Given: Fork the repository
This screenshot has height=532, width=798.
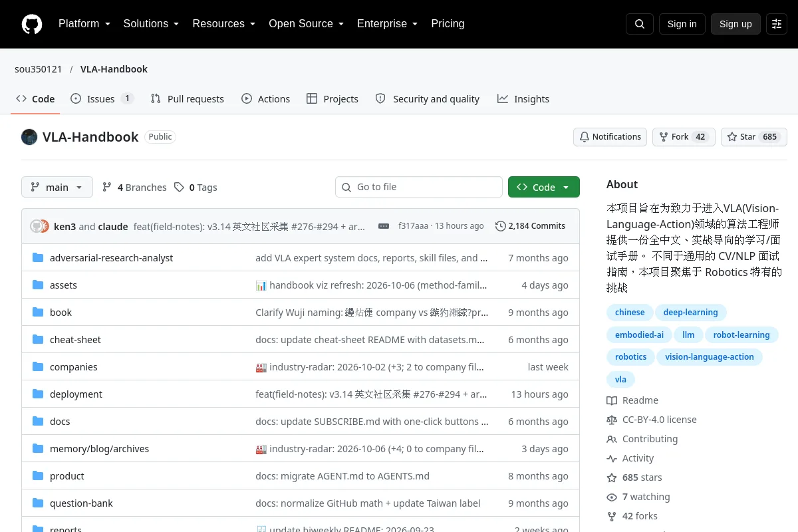Looking at the screenshot, I should pos(684,137).
